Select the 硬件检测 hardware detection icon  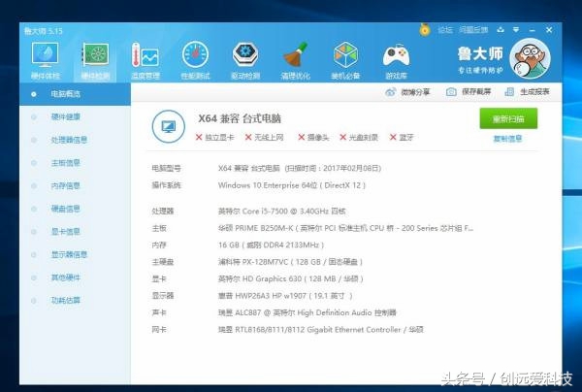[x=95, y=61]
